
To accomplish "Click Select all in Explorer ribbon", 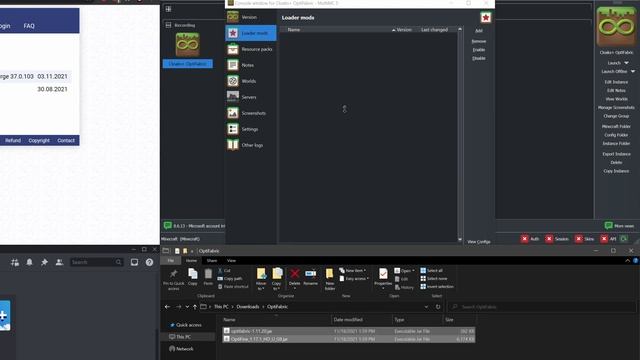I will tap(431, 271).
